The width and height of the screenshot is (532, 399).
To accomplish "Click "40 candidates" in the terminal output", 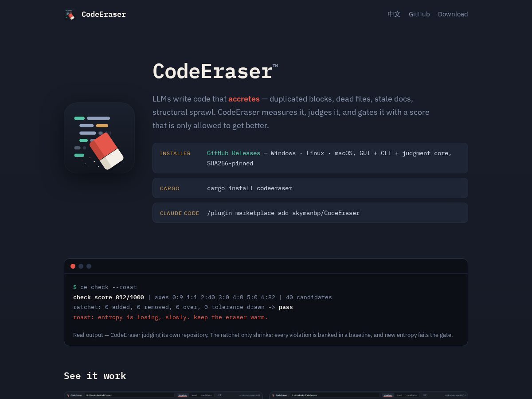I will tap(309, 297).
